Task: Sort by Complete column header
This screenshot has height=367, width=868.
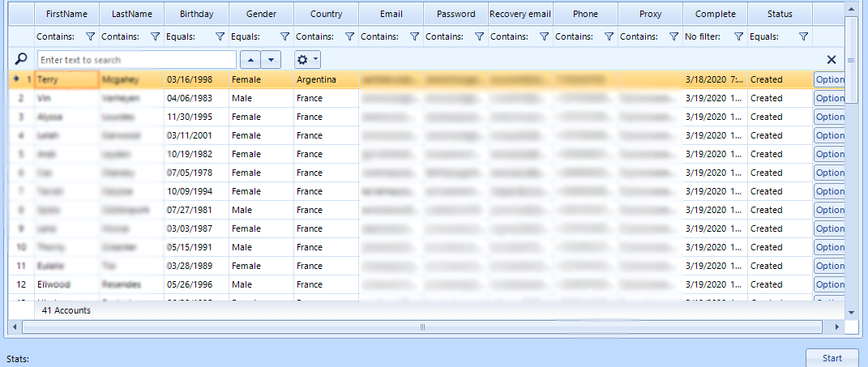Action: point(715,14)
